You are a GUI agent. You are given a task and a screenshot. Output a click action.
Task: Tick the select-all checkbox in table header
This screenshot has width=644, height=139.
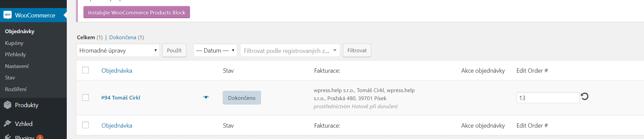(x=85, y=70)
